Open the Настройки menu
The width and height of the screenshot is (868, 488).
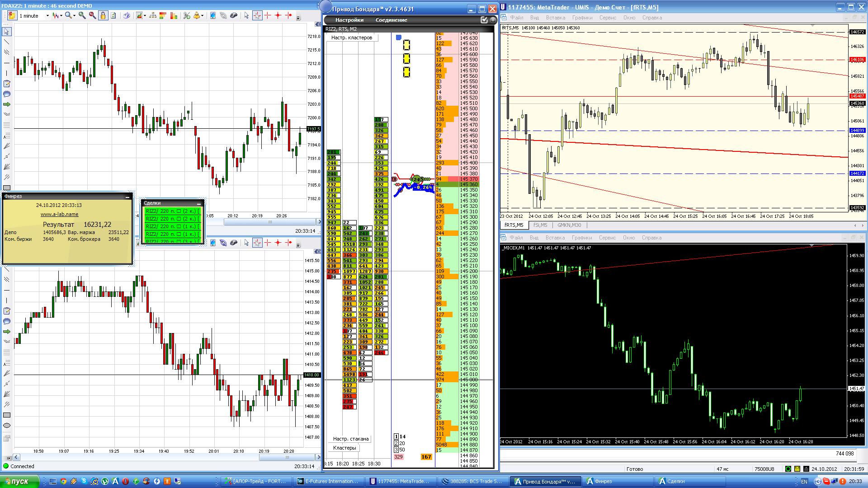pos(349,20)
